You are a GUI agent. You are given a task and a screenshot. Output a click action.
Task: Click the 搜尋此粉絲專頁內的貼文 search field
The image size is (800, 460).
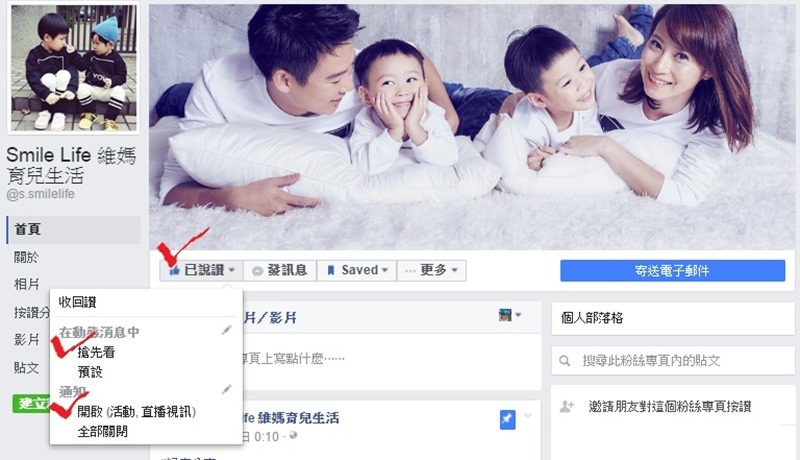click(x=673, y=361)
